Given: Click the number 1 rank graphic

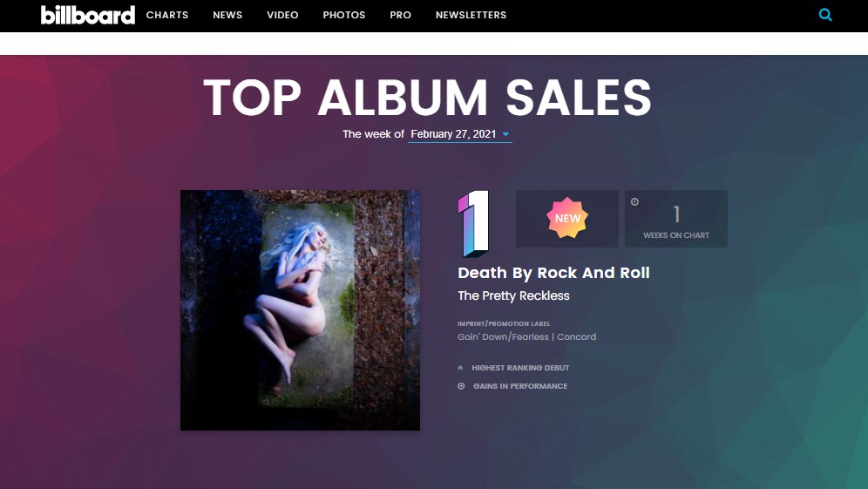Looking at the screenshot, I should click(474, 224).
